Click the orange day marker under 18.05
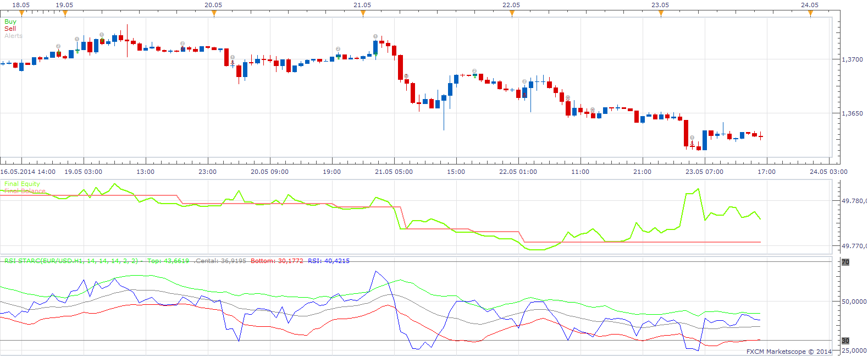Image resolution: width=868 pixels, height=356 pixels. pyautogui.click(x=21, y=13)
